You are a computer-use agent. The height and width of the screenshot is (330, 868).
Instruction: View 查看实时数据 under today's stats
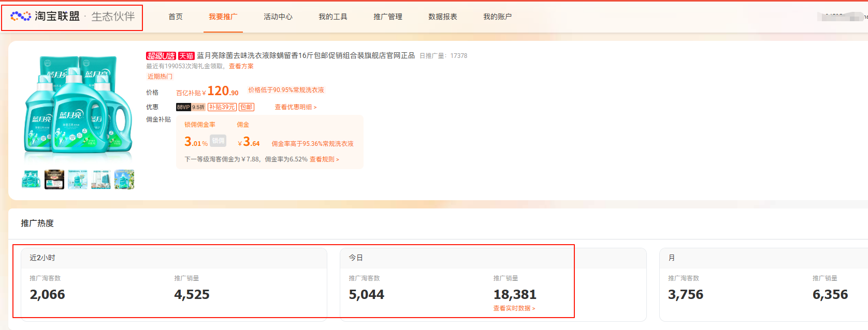coord(514,308)
